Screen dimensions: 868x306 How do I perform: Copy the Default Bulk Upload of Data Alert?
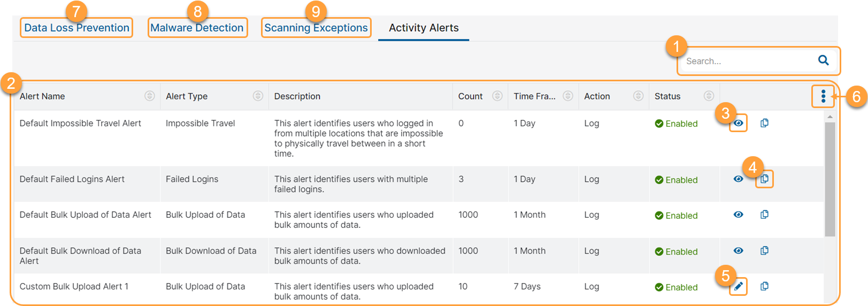pos(765,215)
